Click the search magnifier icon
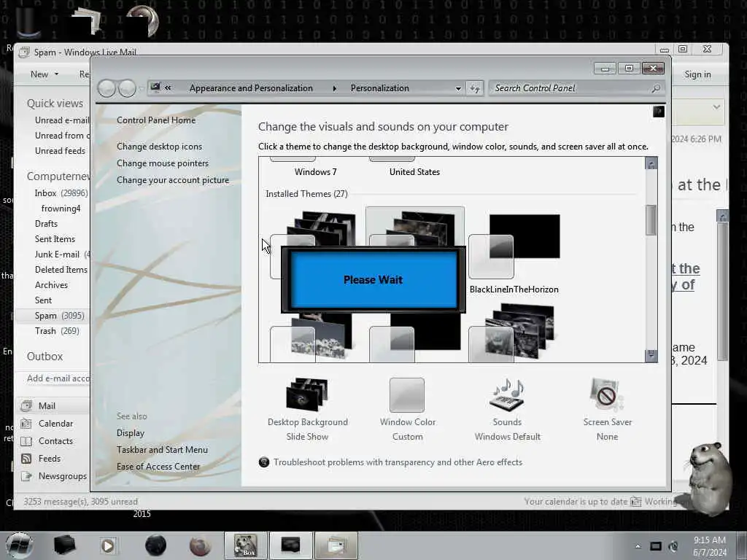 (x=656, y=88)
